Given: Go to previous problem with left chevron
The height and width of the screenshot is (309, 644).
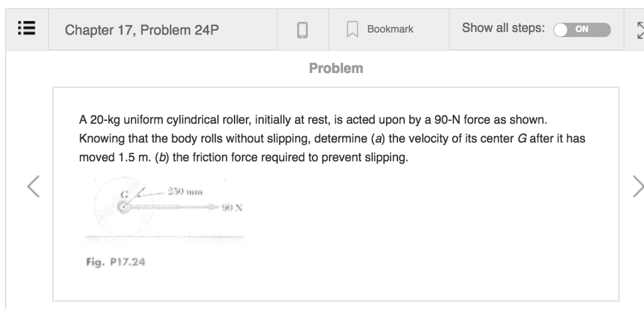Looking at the screenshot, I should (33, 186).
